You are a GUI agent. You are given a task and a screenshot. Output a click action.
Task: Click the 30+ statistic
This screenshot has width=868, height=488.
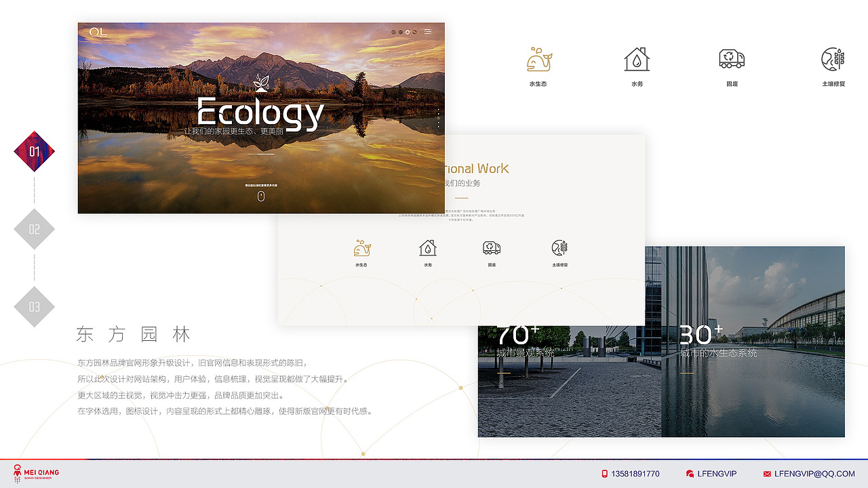701,334
